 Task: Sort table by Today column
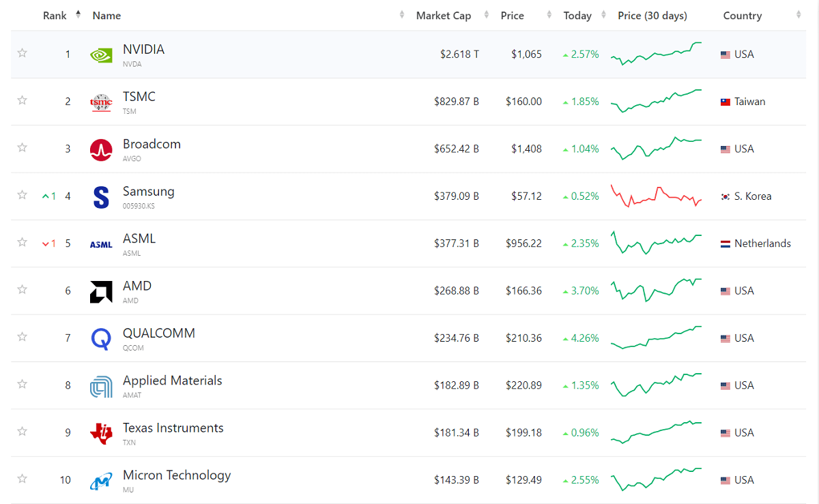577,15
